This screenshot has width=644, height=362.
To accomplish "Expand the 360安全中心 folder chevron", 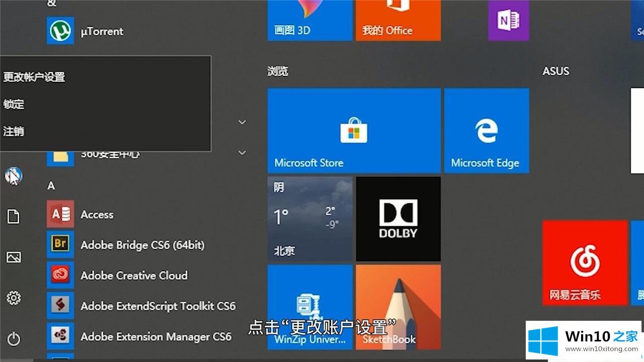I will click(242, 153).
